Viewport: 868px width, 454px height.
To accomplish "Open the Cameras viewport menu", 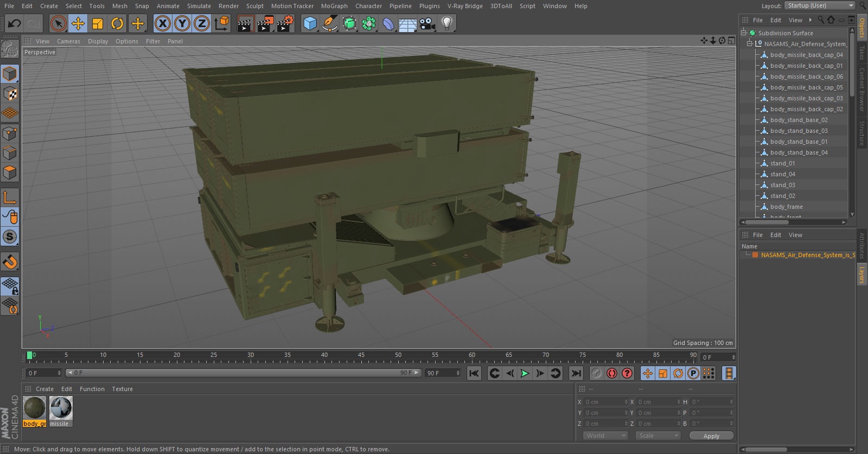I will (68, 41).
